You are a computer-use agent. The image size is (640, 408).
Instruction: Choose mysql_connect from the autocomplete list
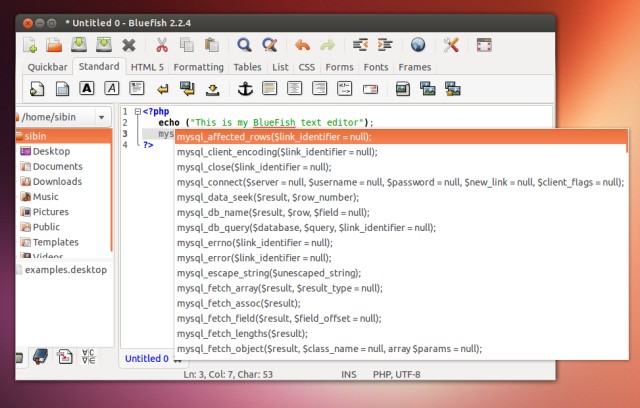click(x=401, y=182)
